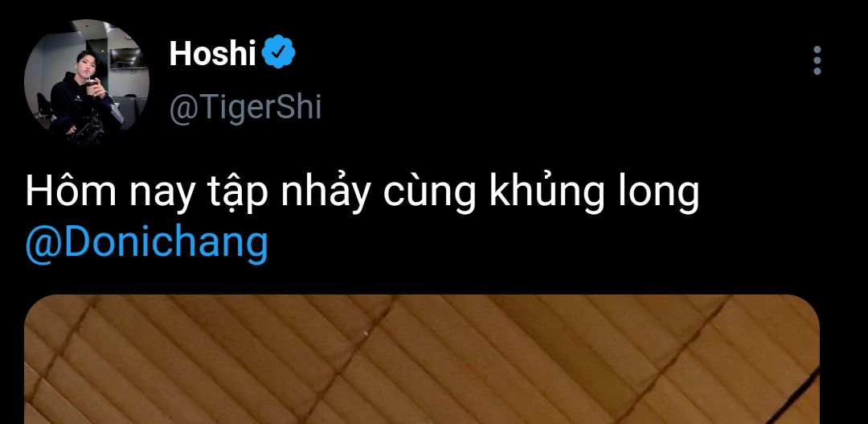Expand tweet options via vertical ellipsis
The image size is (868, 424).
[817, 60]
